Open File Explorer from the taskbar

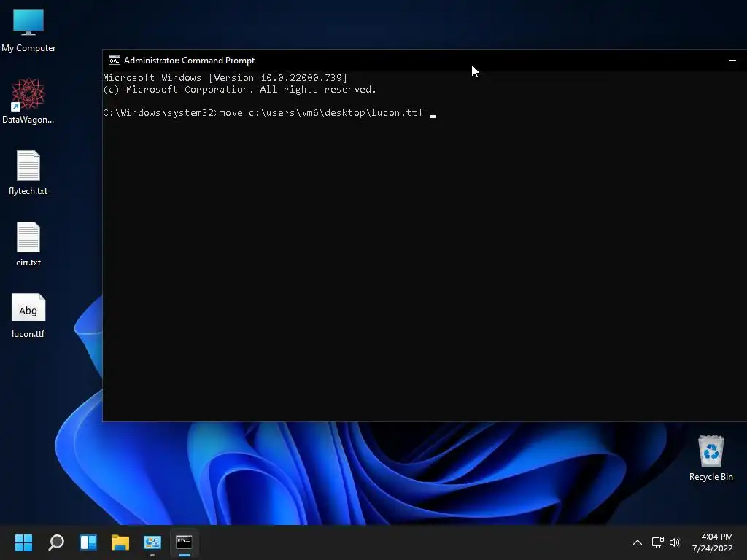click(120, 542)
